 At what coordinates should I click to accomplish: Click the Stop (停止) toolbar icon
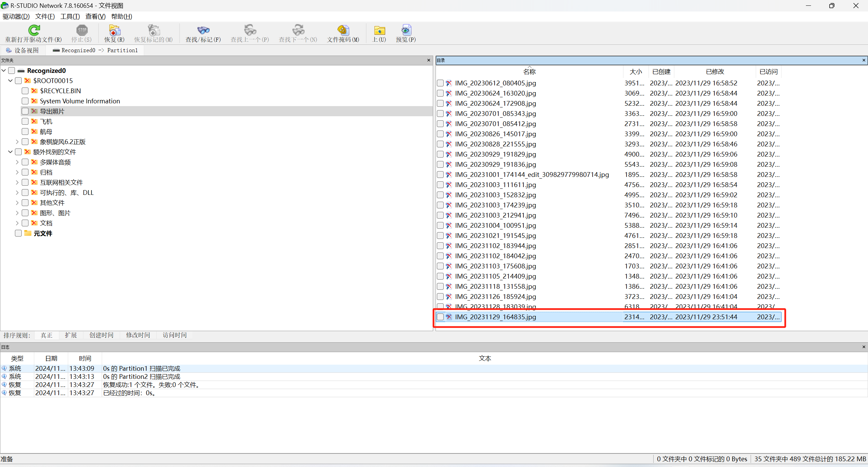[82, 30]
